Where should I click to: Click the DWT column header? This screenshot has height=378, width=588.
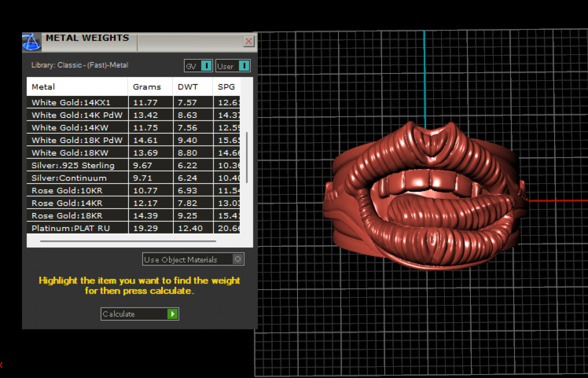[188, 87]
